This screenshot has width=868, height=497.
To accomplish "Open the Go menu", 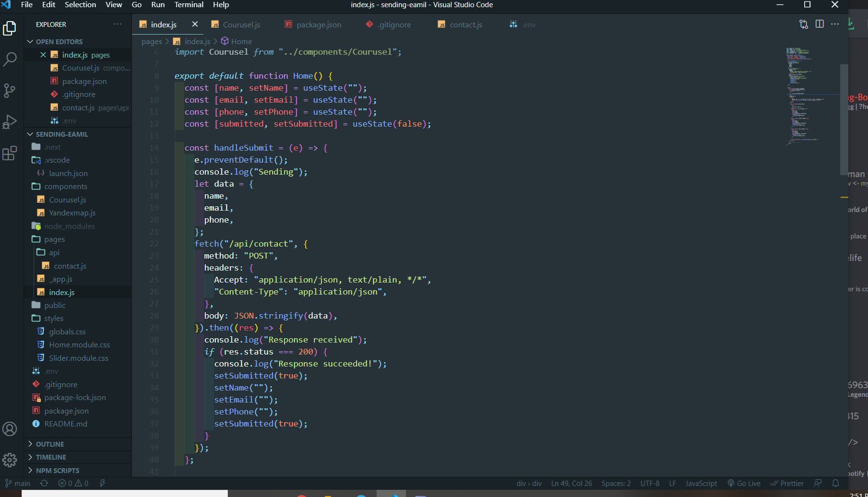I will tap(137, 5).
